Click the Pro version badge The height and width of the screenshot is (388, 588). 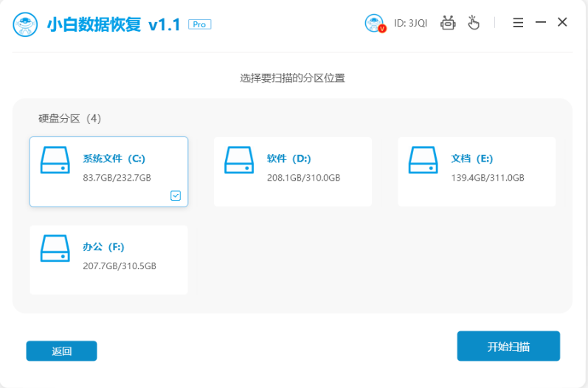[198, 24]
